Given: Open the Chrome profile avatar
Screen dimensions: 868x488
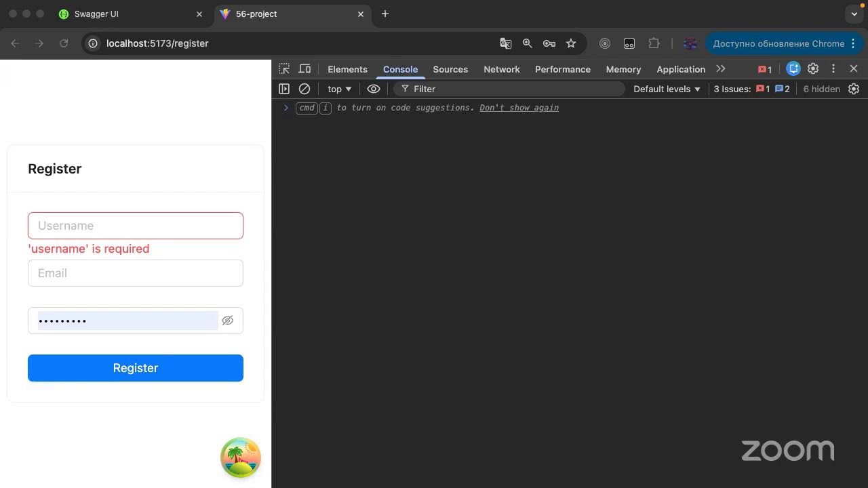Looking at the screenshot, I should point(690,43).
